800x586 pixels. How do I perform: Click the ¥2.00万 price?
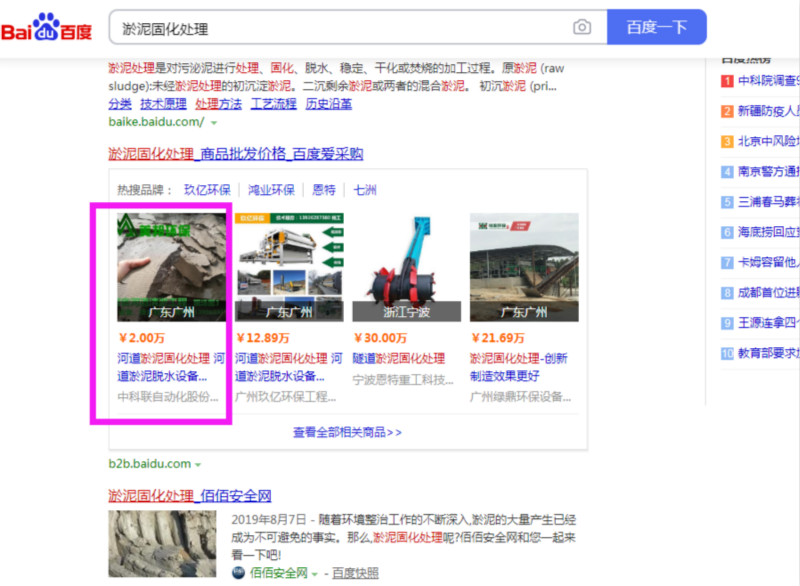click(141, 338)
